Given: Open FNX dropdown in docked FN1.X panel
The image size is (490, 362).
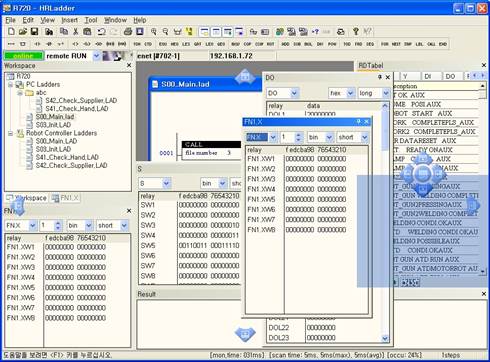Looking at the screenshot, I should pos(33,225).
